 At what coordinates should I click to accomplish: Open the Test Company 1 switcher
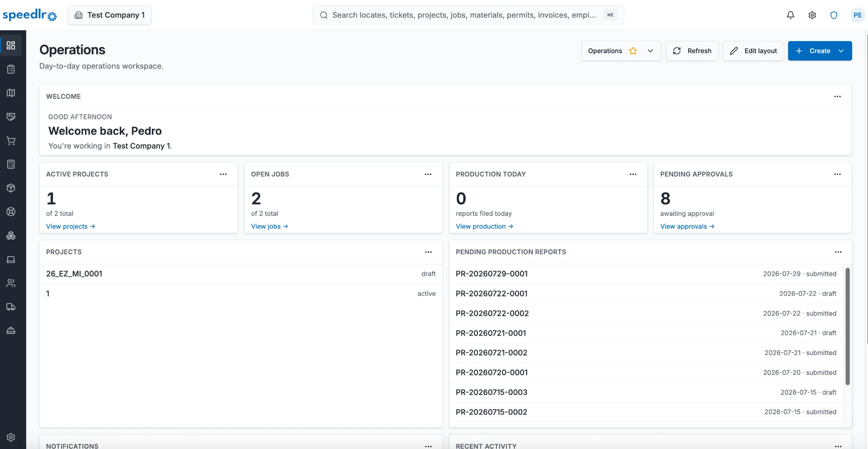[x=109, y=15]
